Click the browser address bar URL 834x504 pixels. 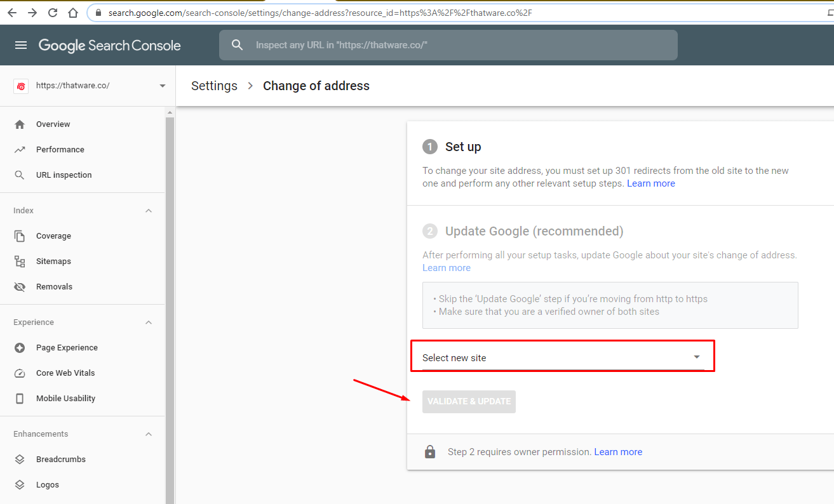pos(319,13)
